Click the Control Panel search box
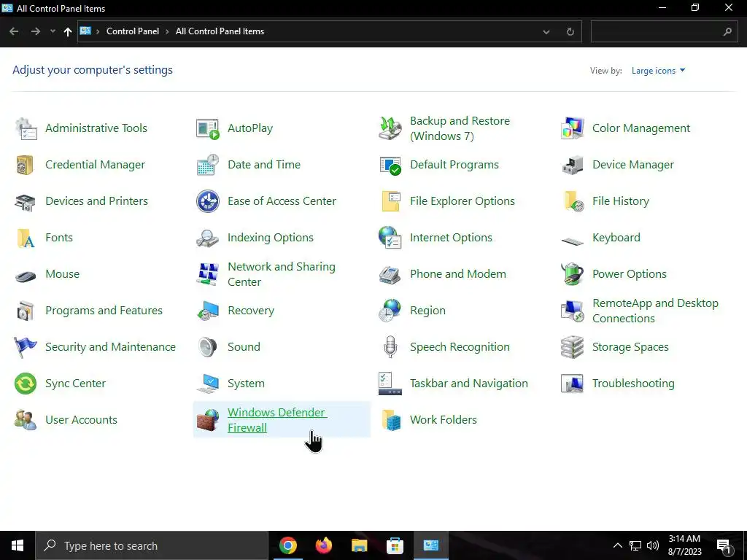This screenshot has width=747, height=560. (x=665, y=31)
